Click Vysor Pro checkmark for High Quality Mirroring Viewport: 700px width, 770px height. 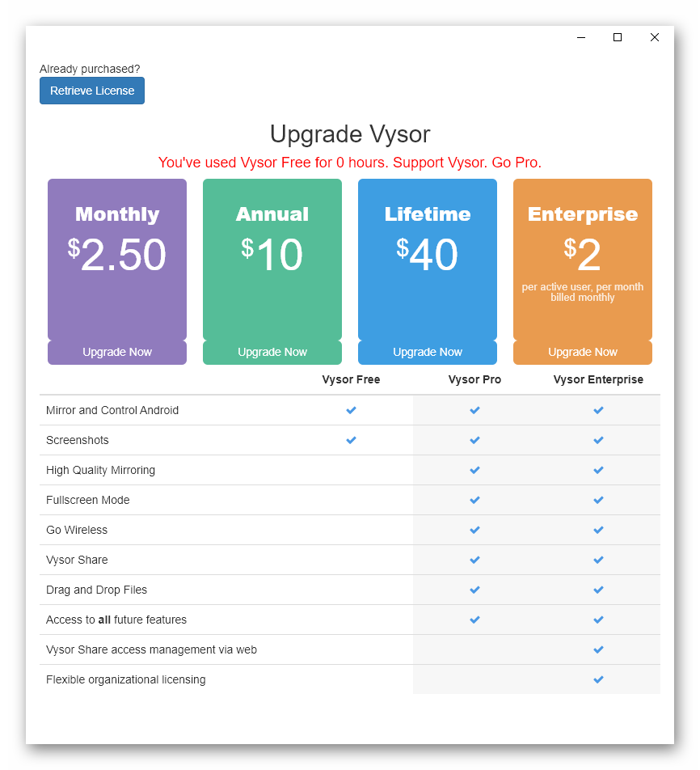point(474,470)
